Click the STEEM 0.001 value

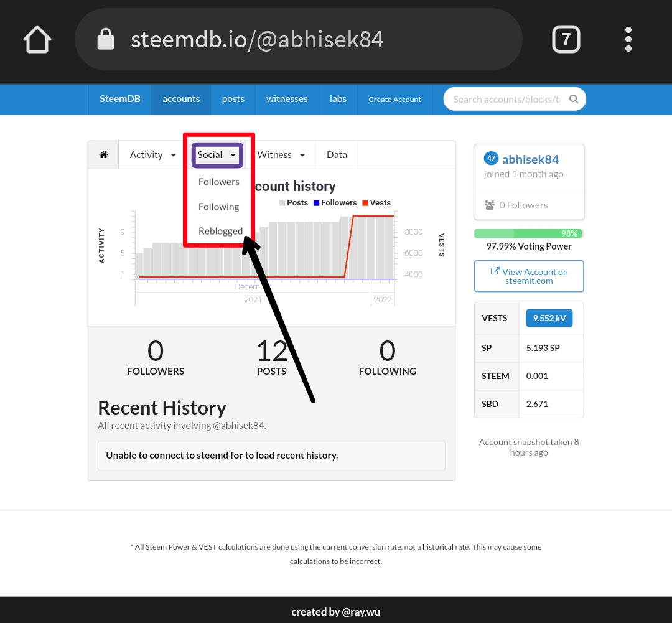click(537, 376)
